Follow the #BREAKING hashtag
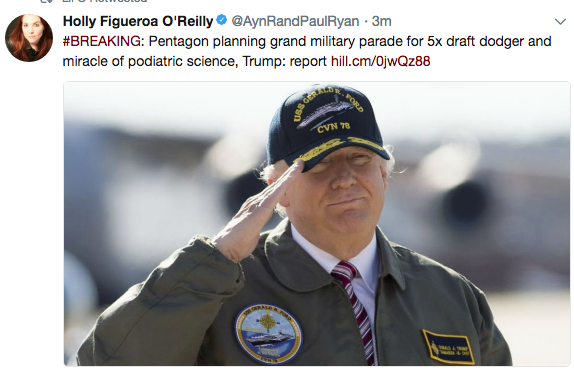This screenshot has height=370, width=574. (x=101, y=41)
